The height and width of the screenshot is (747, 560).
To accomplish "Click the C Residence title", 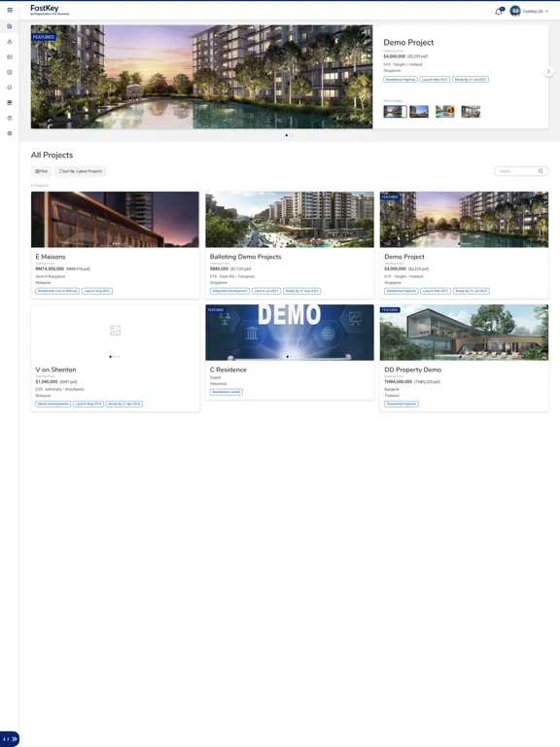I will (228, 370).
